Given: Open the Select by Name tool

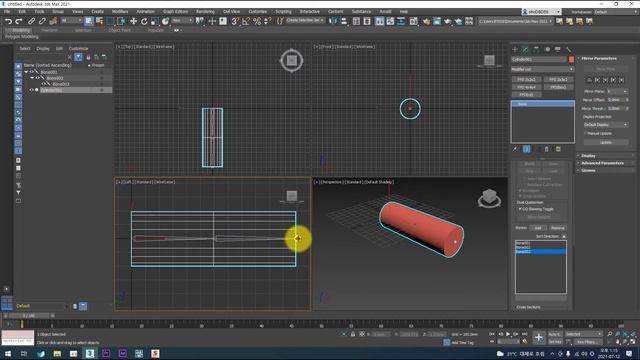Looking at the screenshot, I should (99, 21).
